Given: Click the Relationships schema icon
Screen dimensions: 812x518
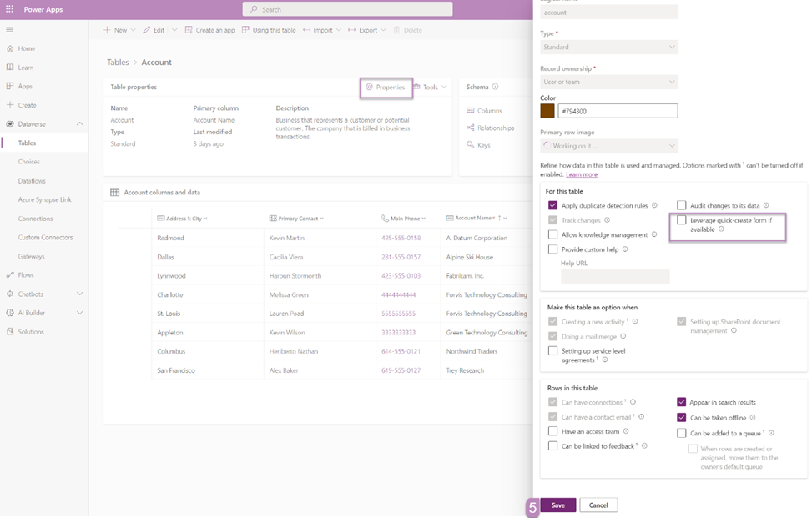Looking at the screenshot, I should [x=471, y=128].
